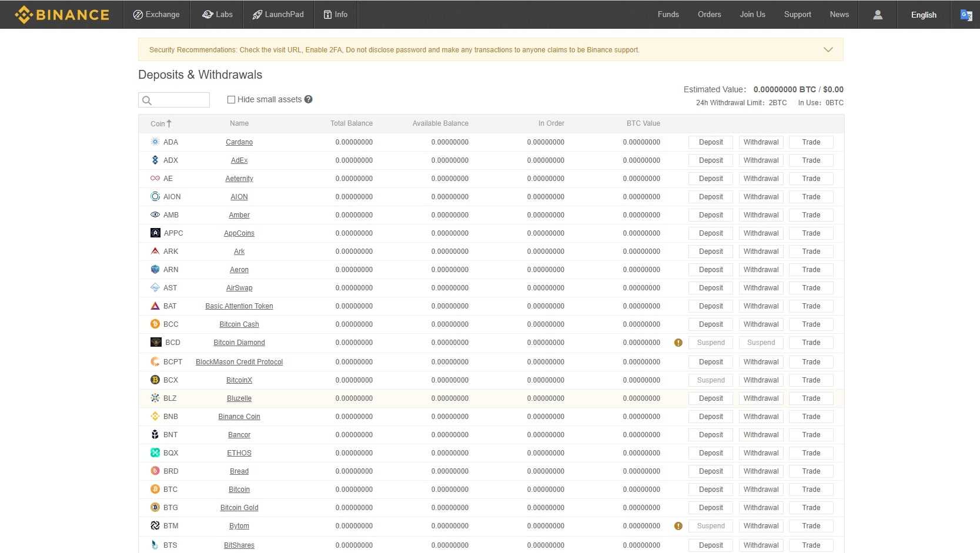
Task: Sort the table by Coin column
Action: (x=160, y=123)
